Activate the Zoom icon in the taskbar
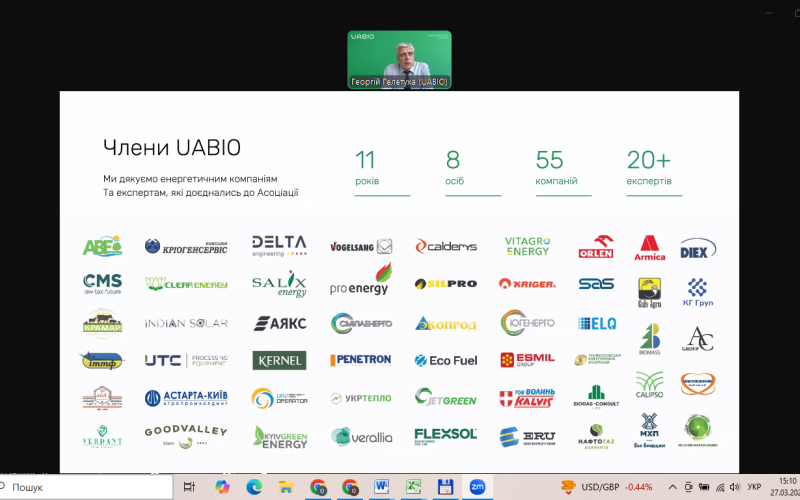The width and height of the screenshot is (800, 500). click(477, 487)
